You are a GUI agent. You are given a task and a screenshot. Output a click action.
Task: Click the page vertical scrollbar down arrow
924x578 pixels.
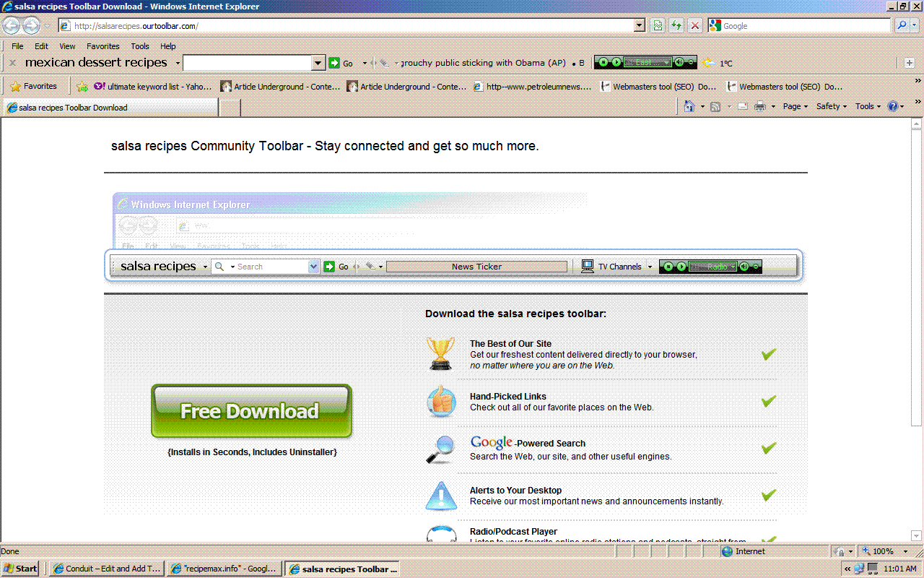(918, 537)
